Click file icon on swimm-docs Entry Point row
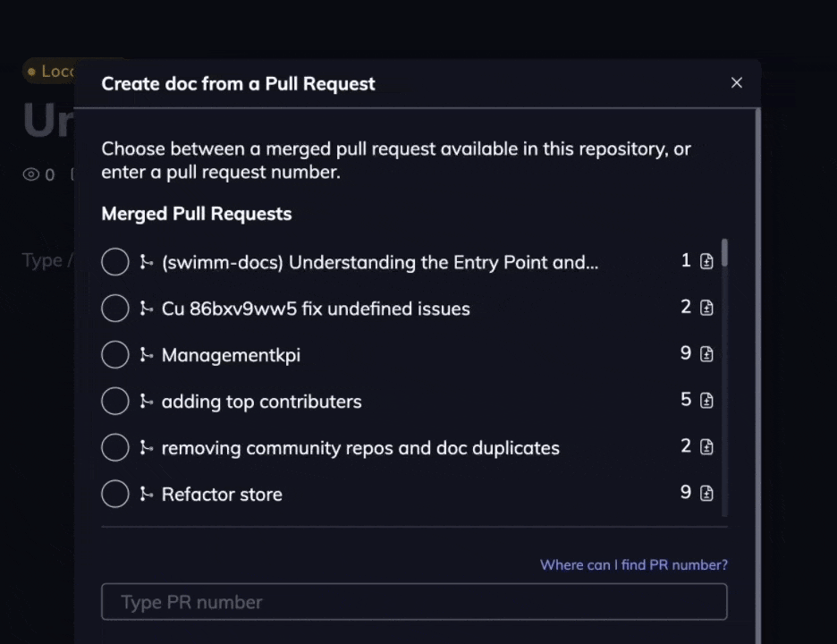 click(x=706, y=261)
